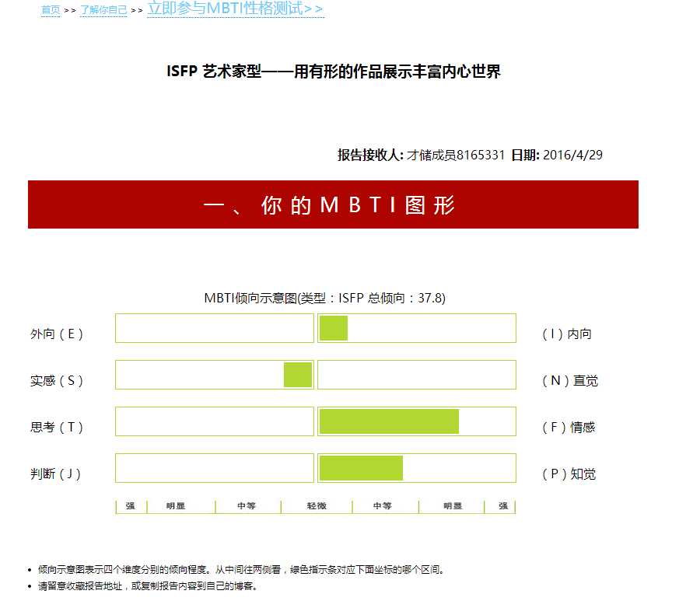Select the report date 2016/4/29
The width and height of the screenshot is (700, 601).
tap(572, 155)
